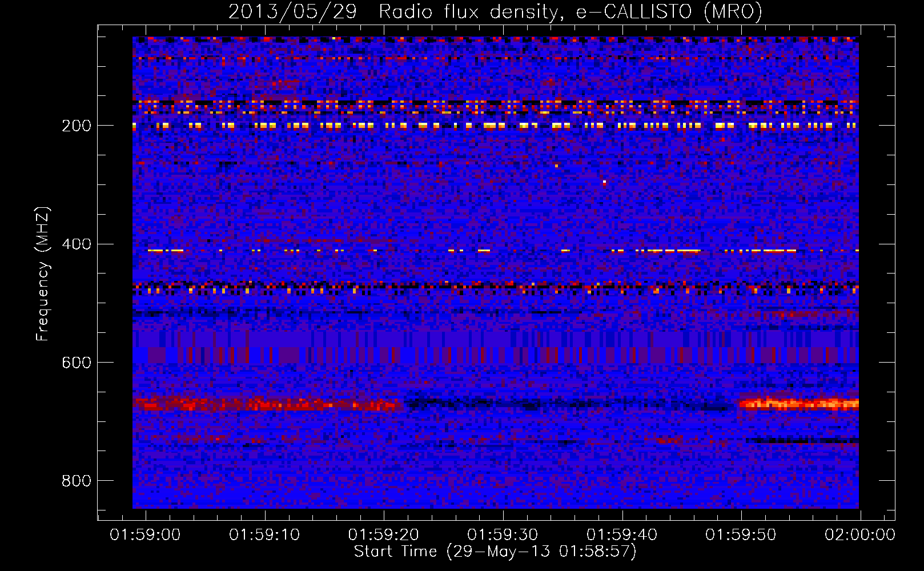
Task: Click the time tick label '02:00:00'
Action: click(860, 535)
